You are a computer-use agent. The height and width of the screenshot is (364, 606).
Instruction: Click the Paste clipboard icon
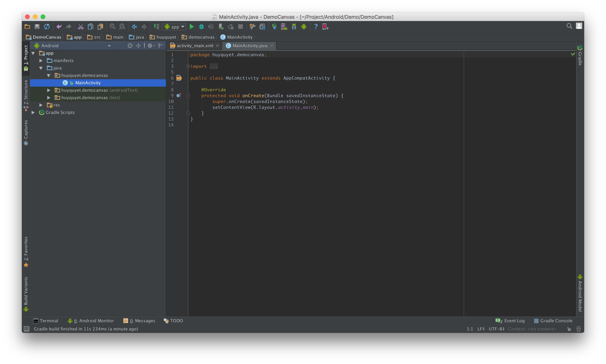[100, 27]
